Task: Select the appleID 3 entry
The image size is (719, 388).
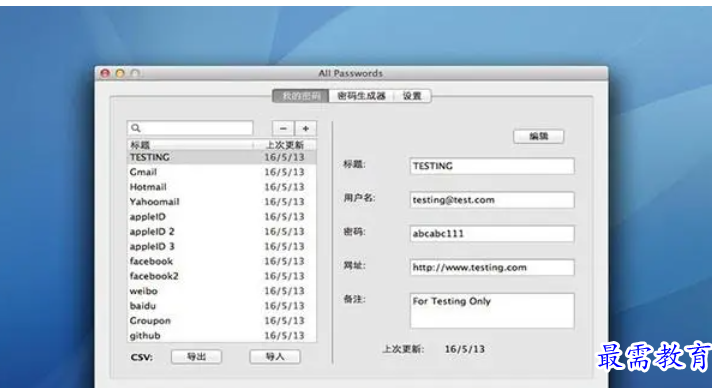Action: 221,246
